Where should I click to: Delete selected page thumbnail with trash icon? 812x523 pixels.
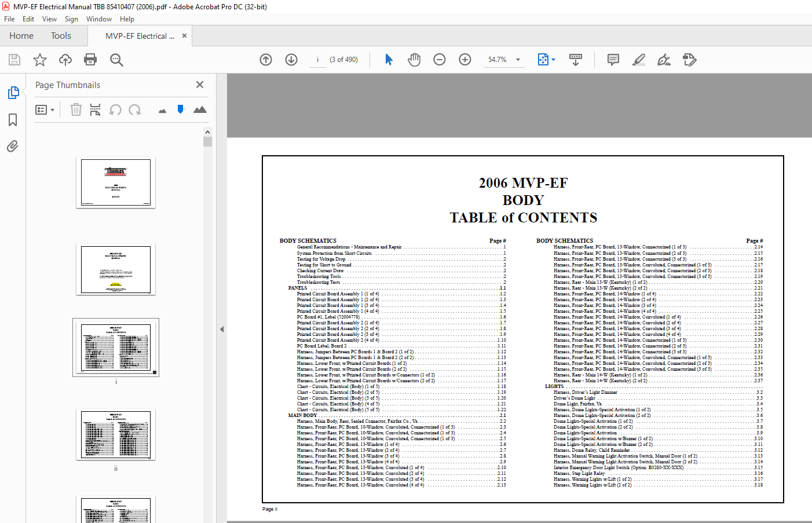76,109
